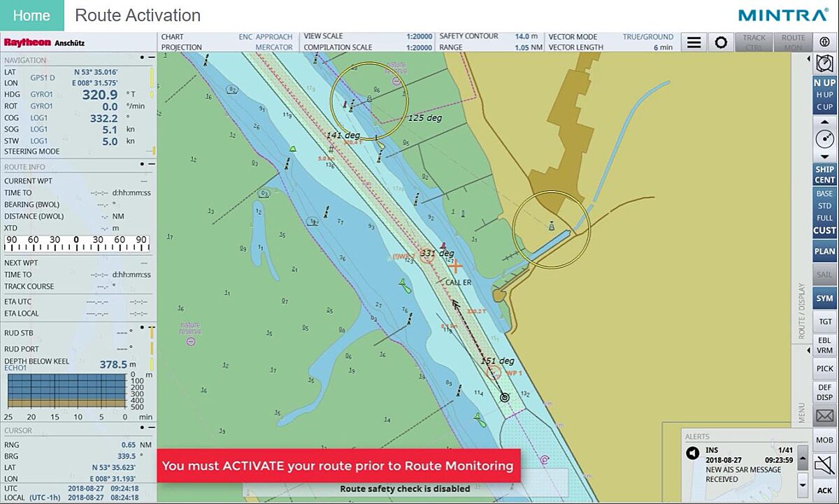Minimize the CURSOR panel with the dash
839x504 pixels.
152,429
